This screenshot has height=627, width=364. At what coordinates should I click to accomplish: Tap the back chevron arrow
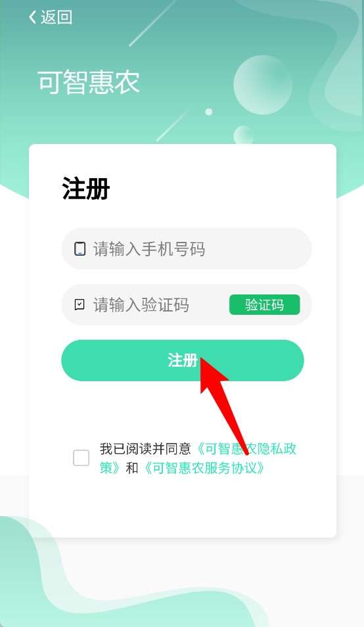(x=32, y=17)
